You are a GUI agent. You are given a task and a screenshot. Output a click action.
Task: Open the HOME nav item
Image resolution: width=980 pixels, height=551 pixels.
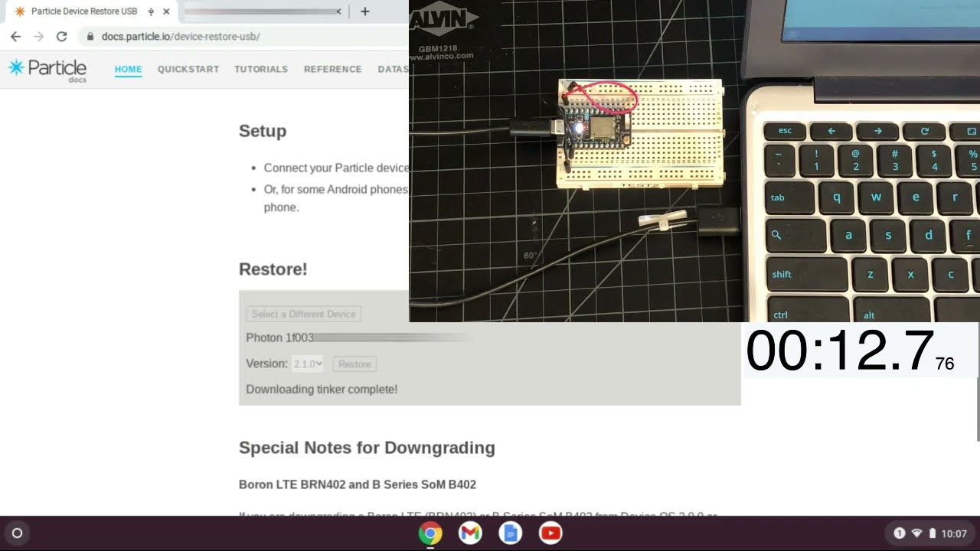[x=129, y=69]
